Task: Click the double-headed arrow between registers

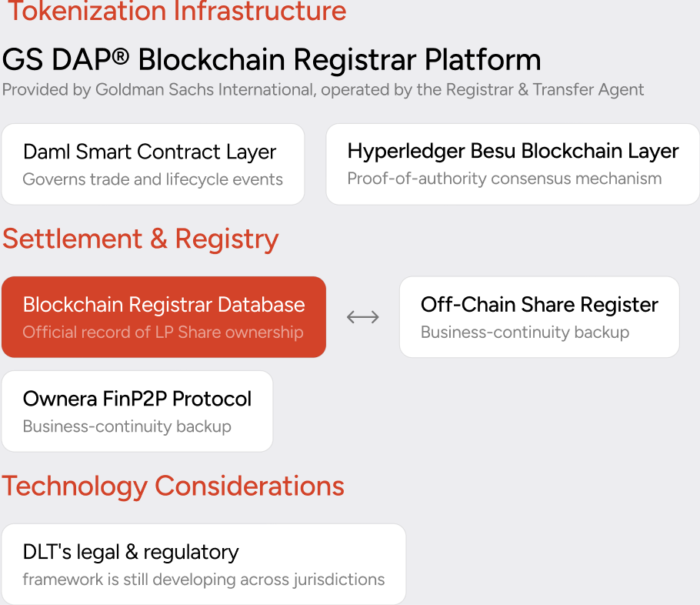Action: point(363,317)
